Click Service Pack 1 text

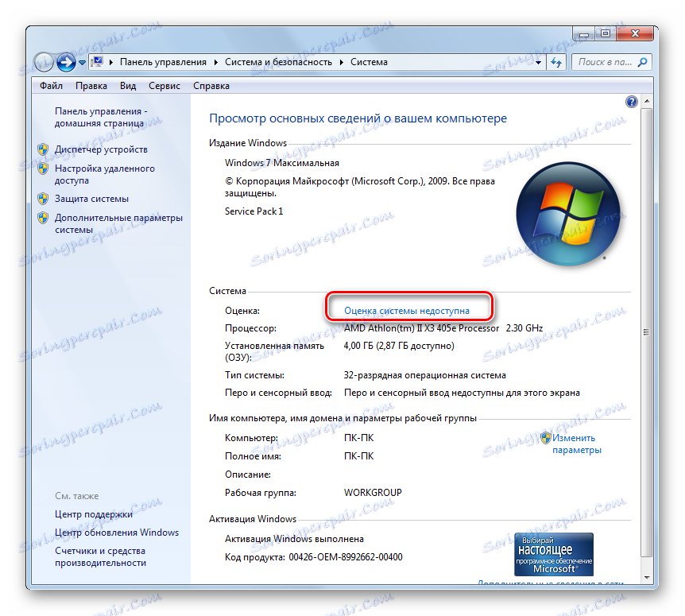(x=253, y=211)
